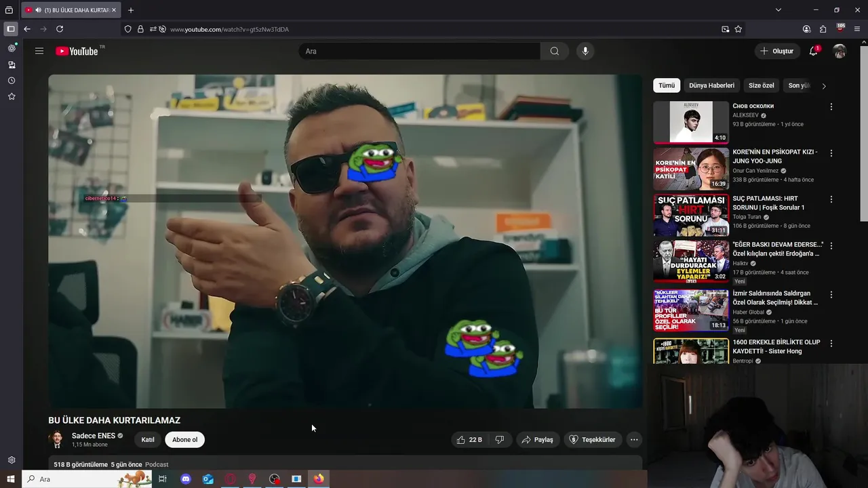Open the sidebar bookmarks star icon
Image resolution: width=868 pixels, height=488 pixels.
[x=12, y=97]
